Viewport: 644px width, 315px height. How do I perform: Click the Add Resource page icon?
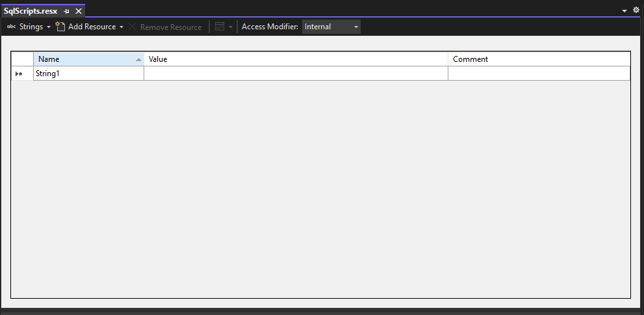click(60, 27)
